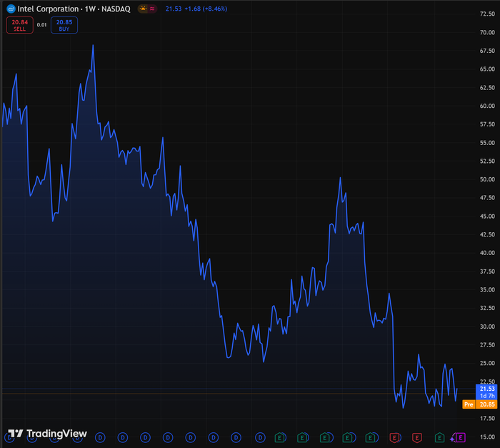Click the 72.50 price axis label
The width and height of the screenshot is (500, 448).
(487, 14)
